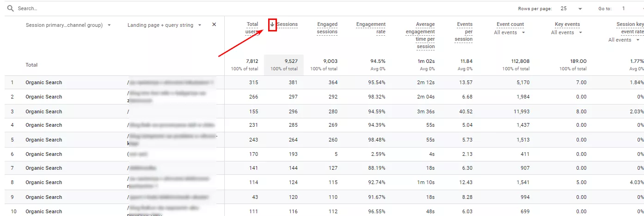Click the Key events column header
The height and width of the screenshot is (216, 644).
(x=567, y=25)
